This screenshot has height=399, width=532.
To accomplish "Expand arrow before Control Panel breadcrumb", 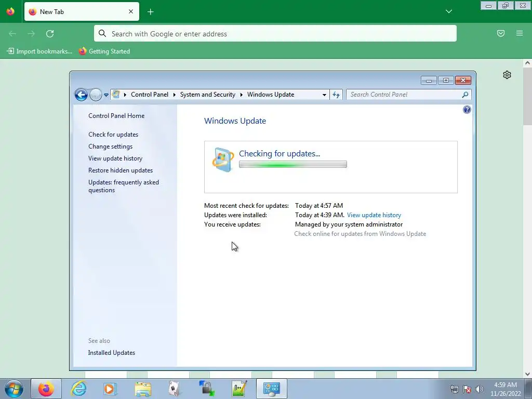I will point(125,95).
